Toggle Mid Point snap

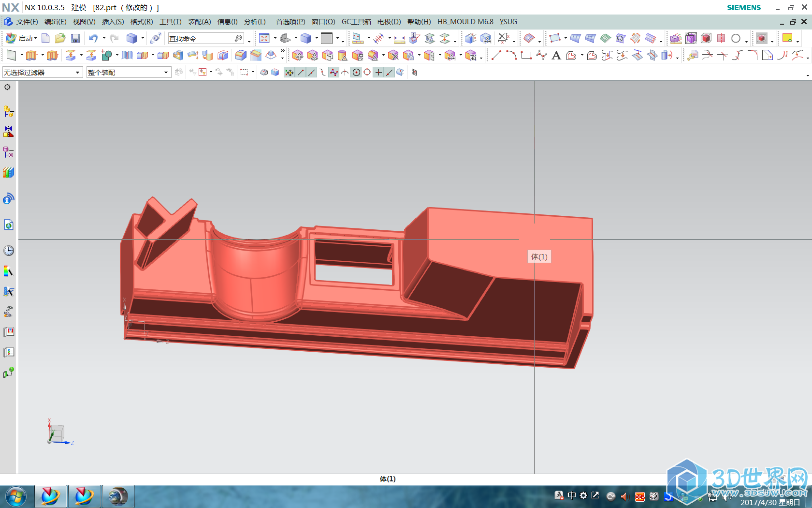tap(311, 73)
